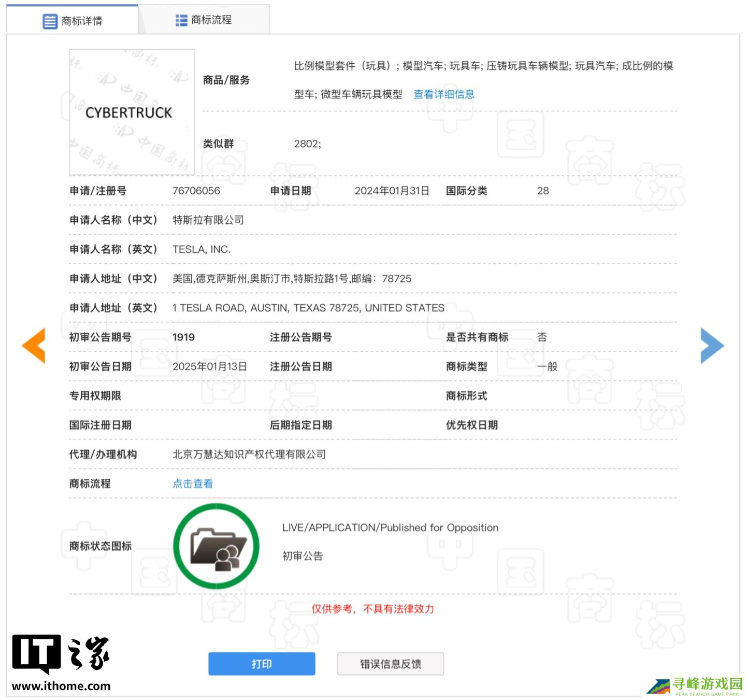Select agency name 北京万慧达知识产权代理有限公司
746x700 pixels.
pos(249,454)
